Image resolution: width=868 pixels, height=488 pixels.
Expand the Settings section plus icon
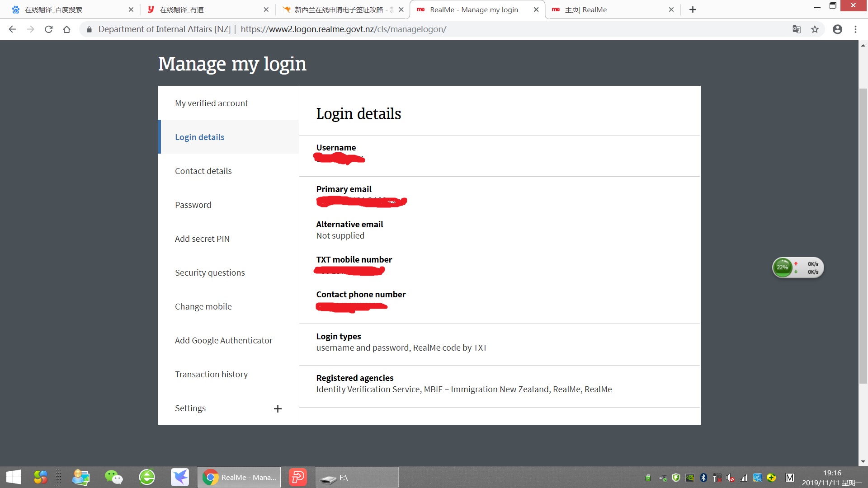coord(278,408)
